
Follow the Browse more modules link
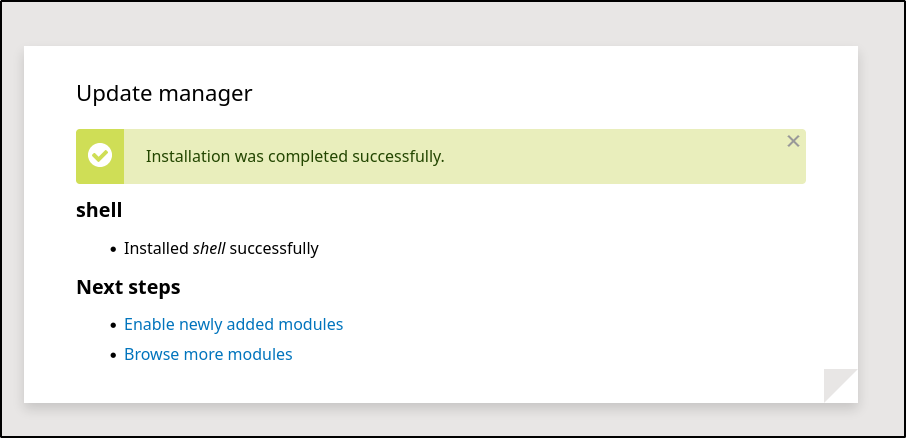click(x=208, y=354)
